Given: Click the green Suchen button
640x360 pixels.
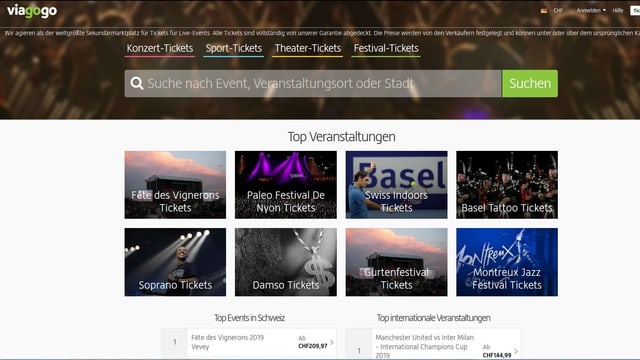Looking at the screenshot, I should (530, 83).
